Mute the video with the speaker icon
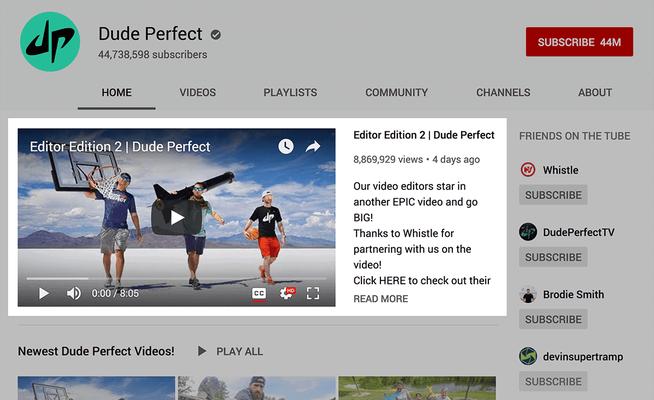 pos(74,293)
